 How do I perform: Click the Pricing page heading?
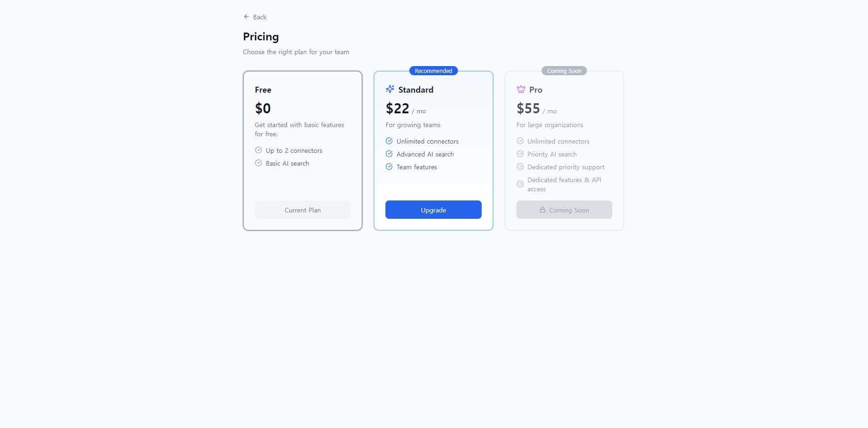(x=261, y=37)
